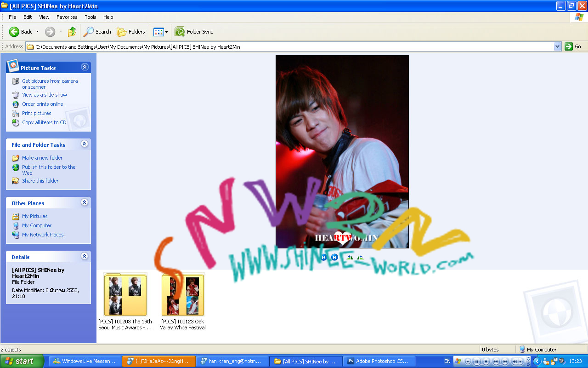Open the View menu
The height and width of the screenshot is (368, 588).
tap(44, 17)
